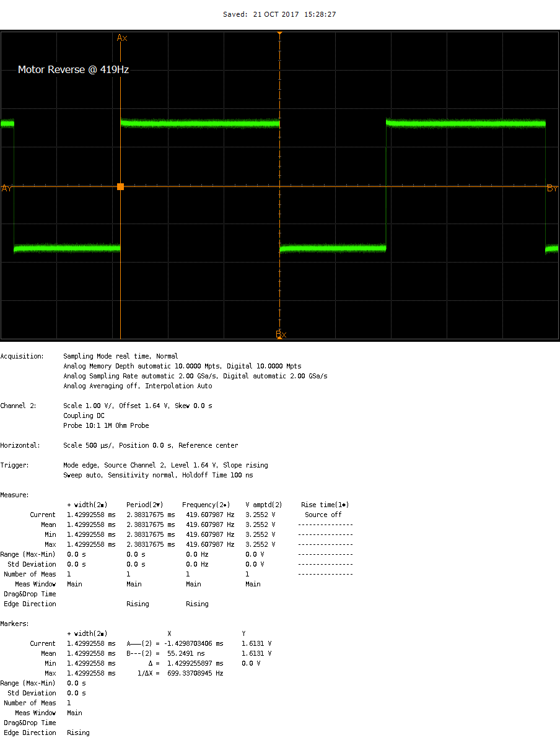
Task: Click the Ax marker label at top
Action: [122, 38]
